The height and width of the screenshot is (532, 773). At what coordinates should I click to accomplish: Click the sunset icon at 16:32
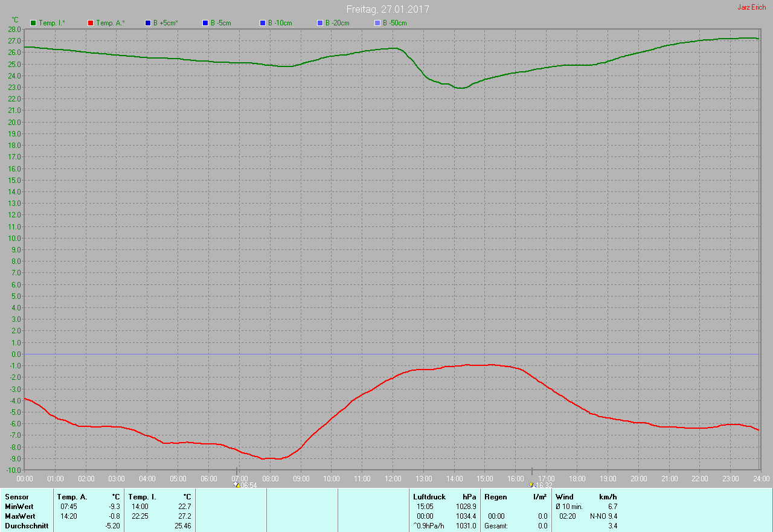coord(531,485)
